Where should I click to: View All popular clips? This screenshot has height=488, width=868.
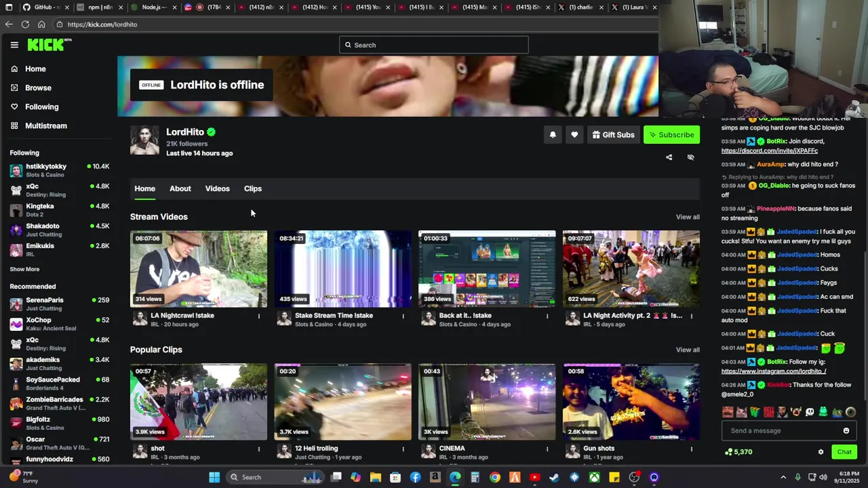688,350
